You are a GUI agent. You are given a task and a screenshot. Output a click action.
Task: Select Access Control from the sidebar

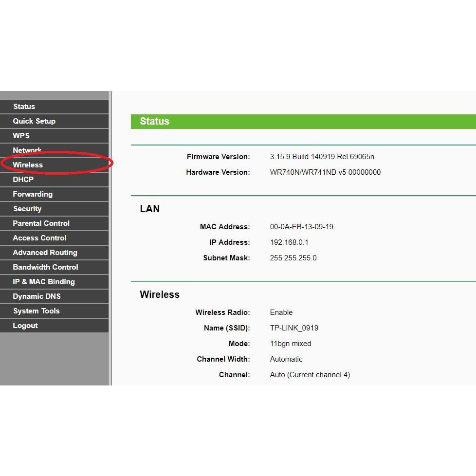point(39,238)
